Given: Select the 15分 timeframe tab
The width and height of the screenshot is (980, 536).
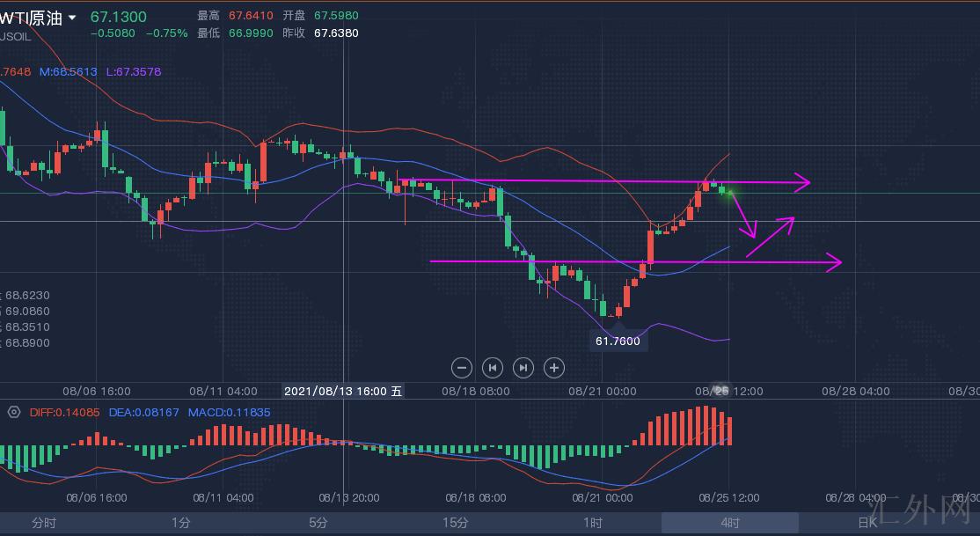Looking at the screenshot, I should click(456, 522).
